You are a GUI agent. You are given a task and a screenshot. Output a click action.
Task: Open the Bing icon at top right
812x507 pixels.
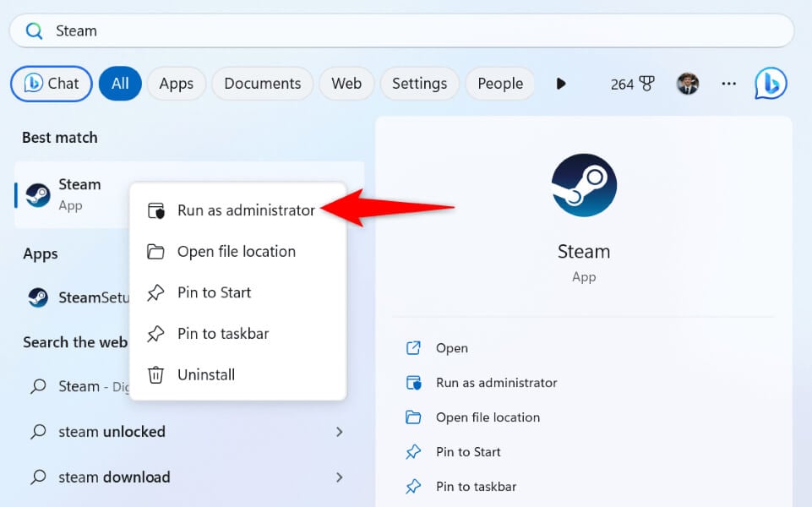click(771, 84)
